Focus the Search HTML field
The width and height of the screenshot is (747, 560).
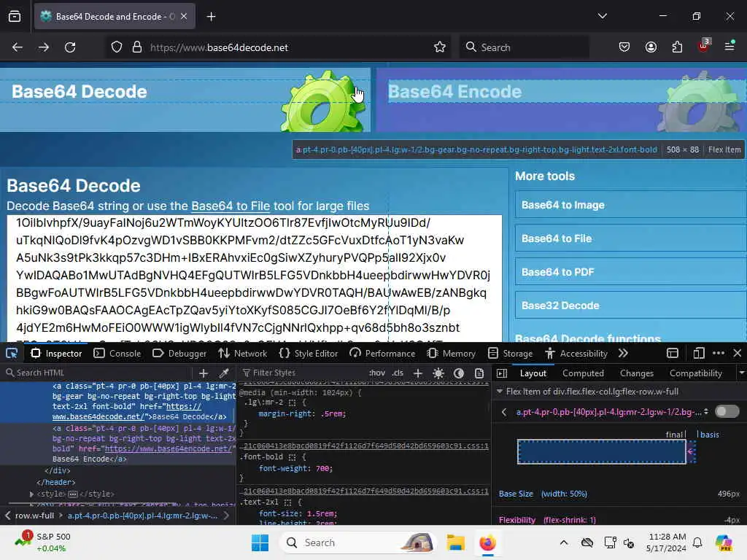[x=98, y=373]
